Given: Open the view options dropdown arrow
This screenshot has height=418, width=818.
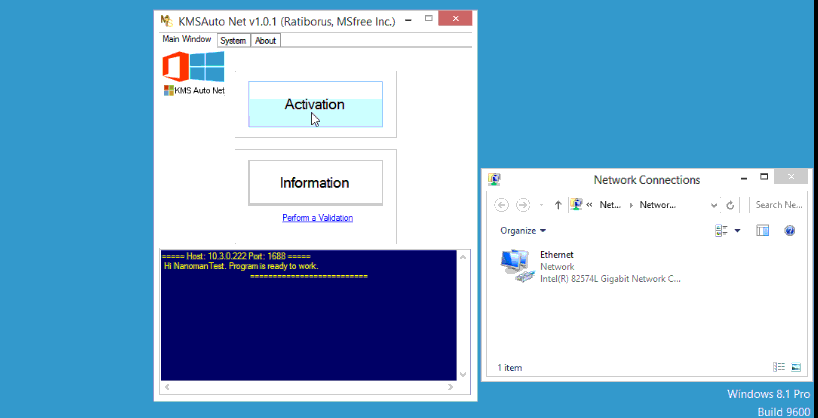Looking at the screenshot, I should point(738,231).
